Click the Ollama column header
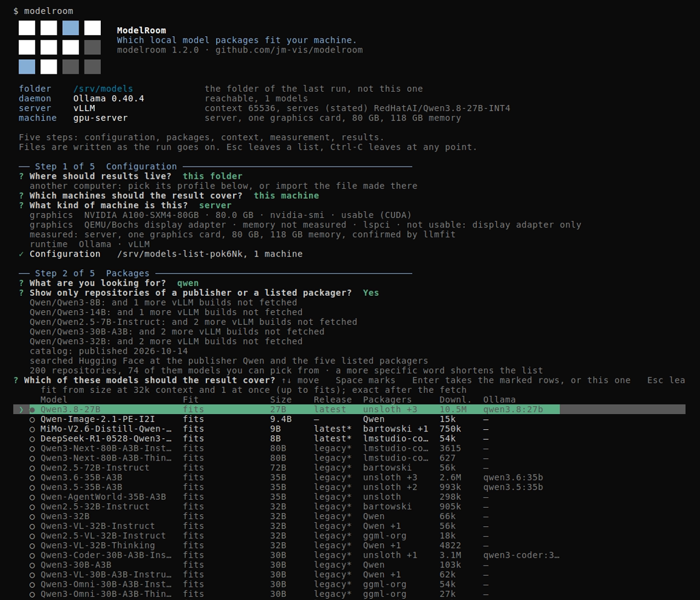The image size is (700, 600). 499,400
